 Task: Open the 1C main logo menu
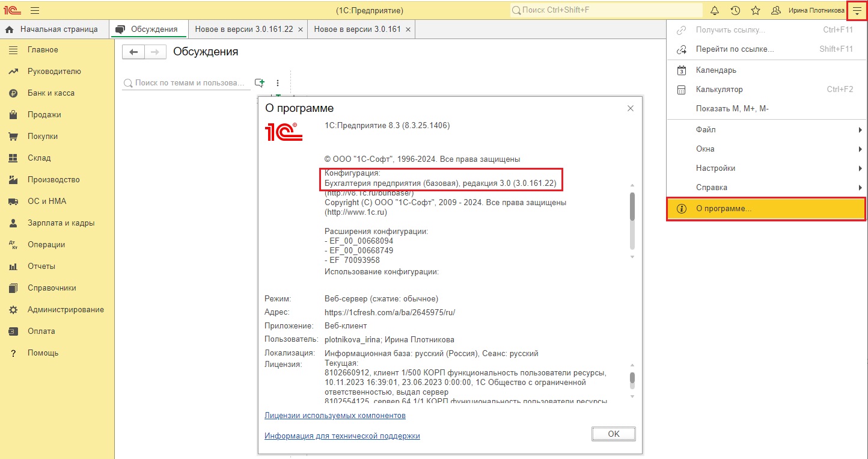(12, 10)
